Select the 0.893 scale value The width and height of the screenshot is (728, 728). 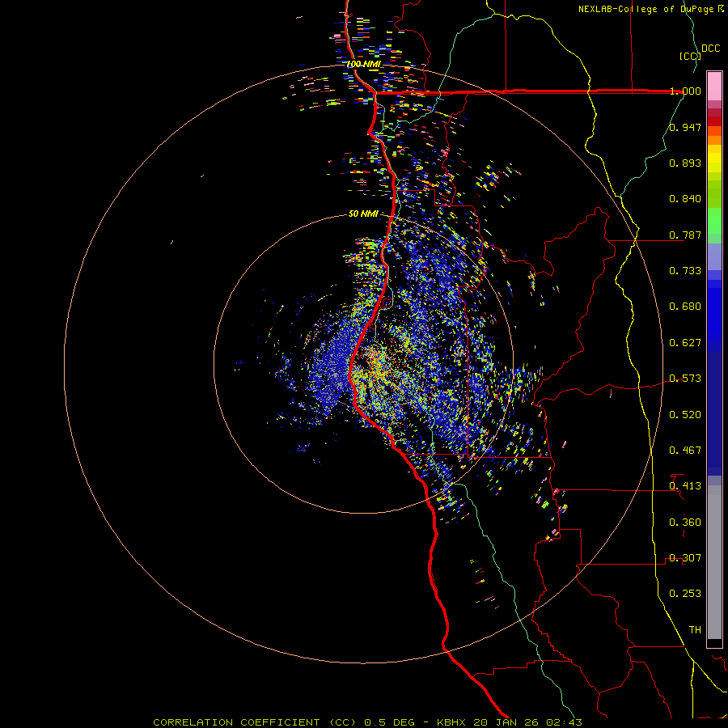tap(685, 163)
